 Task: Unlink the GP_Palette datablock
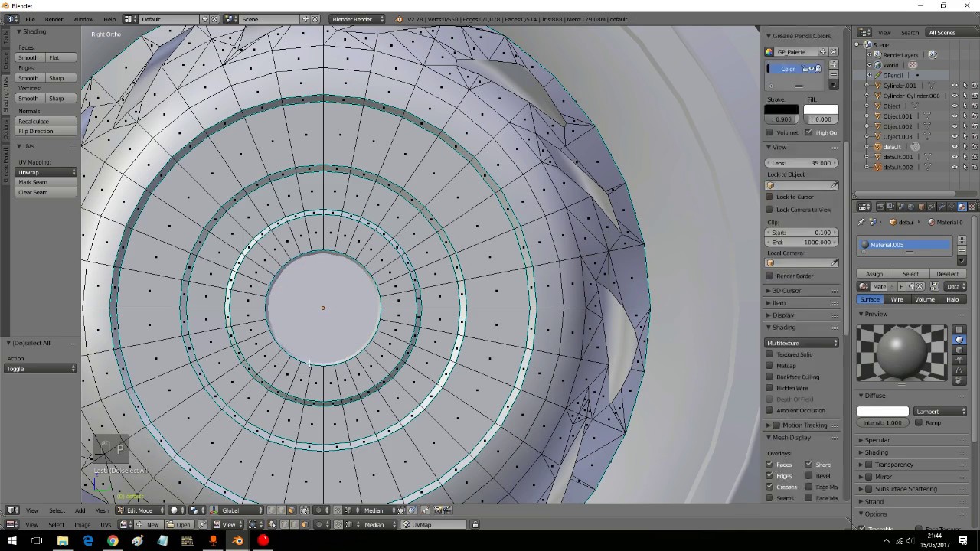pyautogui.click(x=833, y=52)
